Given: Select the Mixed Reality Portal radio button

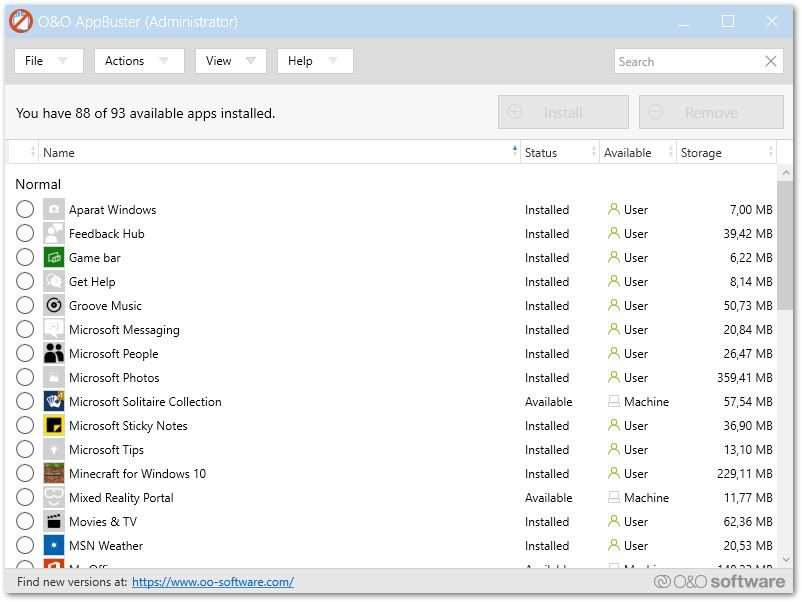Looking at the screenshot, I should point(25,498).
